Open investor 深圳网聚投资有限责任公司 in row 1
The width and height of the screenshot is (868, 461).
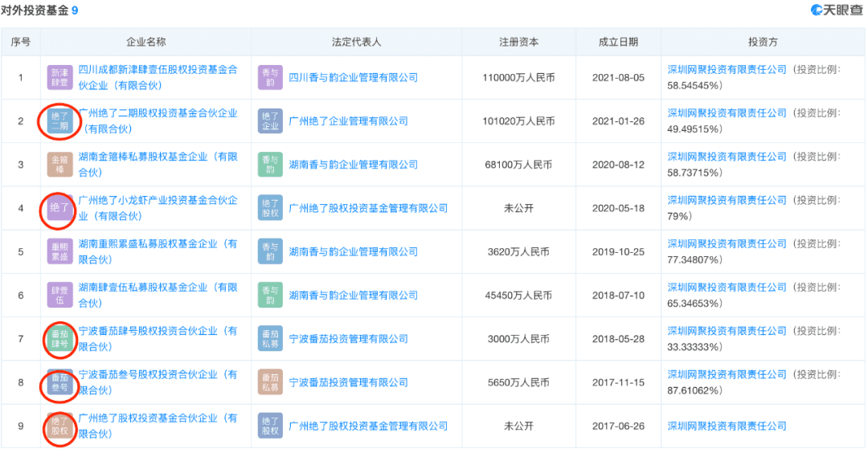tap(727, 70)
